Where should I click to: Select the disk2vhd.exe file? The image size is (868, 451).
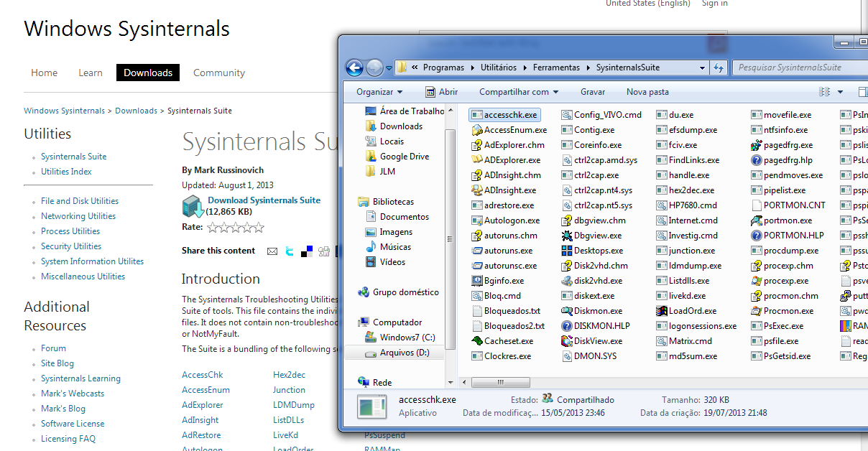[592, 281]
